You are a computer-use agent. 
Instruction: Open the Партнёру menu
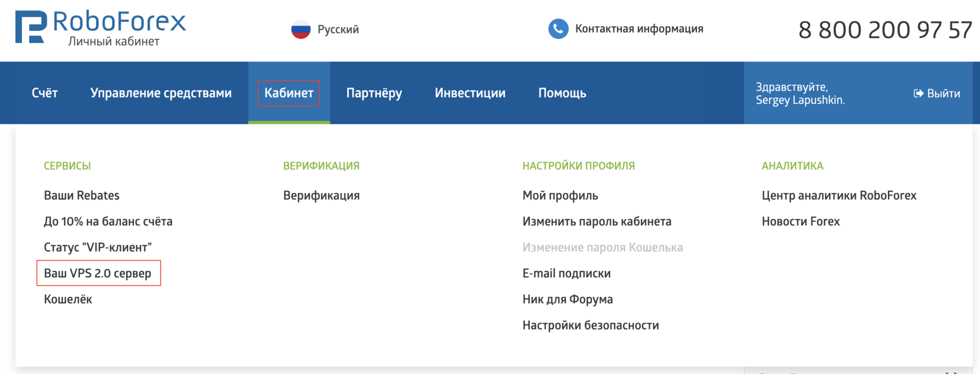pyautogui.click(x=374, y=93)
